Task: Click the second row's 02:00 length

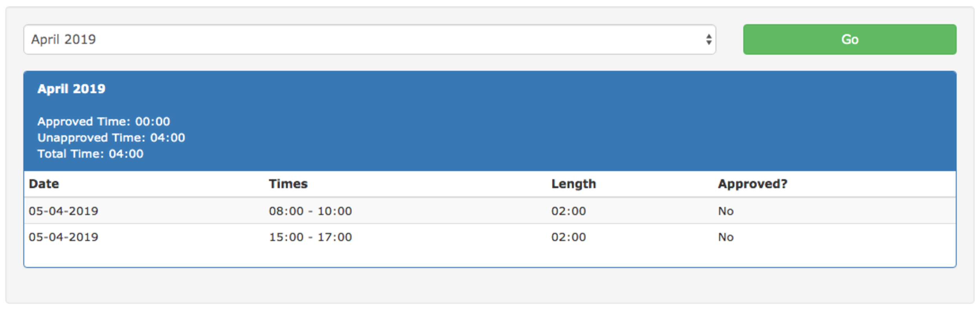Action: 568,237
